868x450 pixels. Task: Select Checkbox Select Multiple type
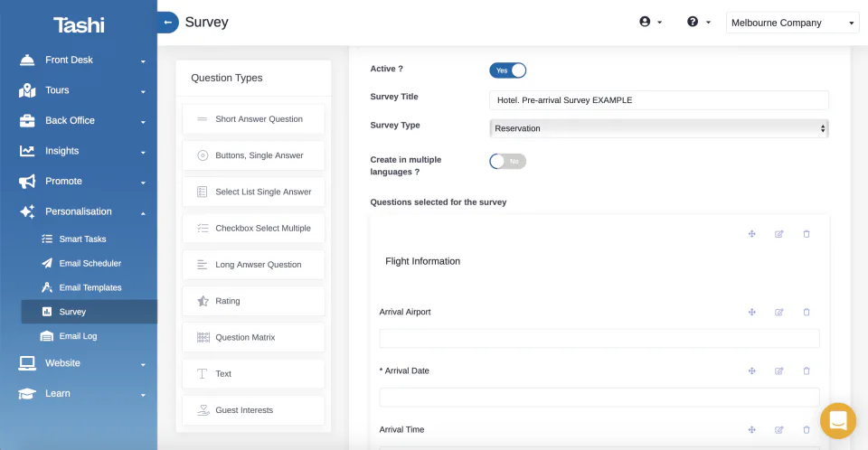[x=253, y=228]
